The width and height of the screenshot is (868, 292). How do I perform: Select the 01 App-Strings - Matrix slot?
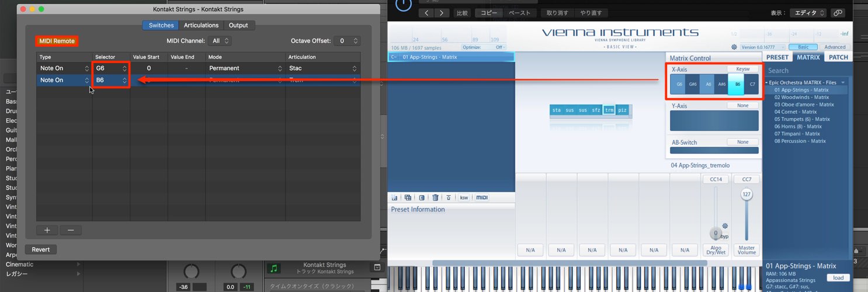pyautogui.click(x=451, y=57)
